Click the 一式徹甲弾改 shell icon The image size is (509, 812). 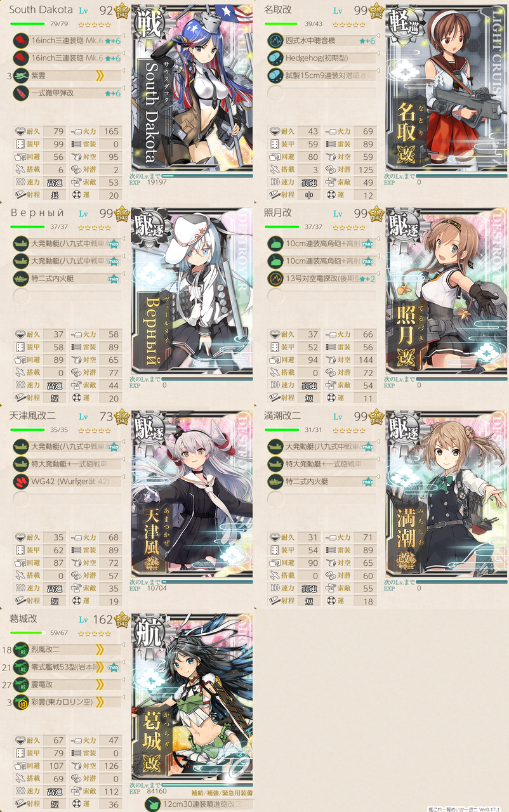[x=21, y=93]
